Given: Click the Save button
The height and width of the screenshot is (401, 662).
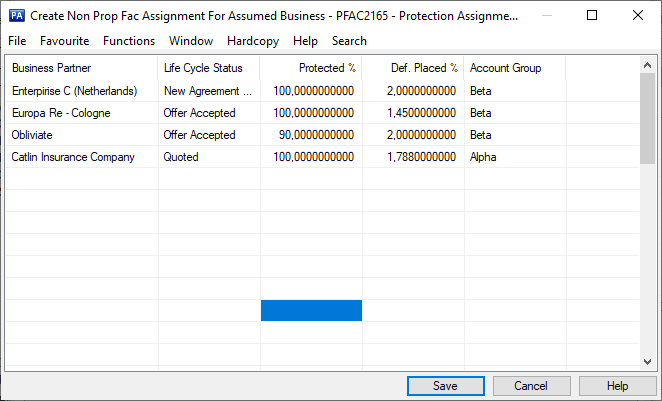Looking at the screenshot, I should [445, 386].
